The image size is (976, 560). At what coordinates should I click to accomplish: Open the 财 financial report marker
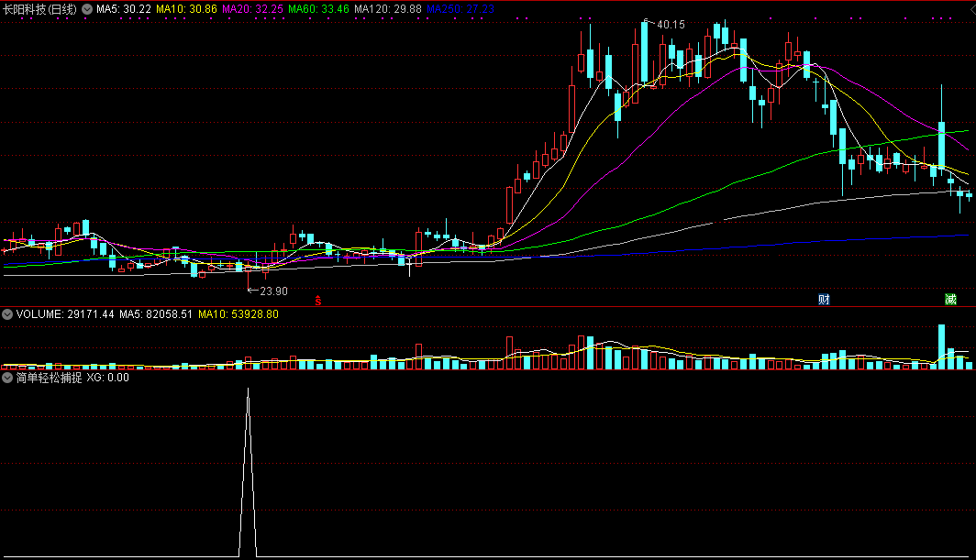pyautogui.click(x=824, y=300)
